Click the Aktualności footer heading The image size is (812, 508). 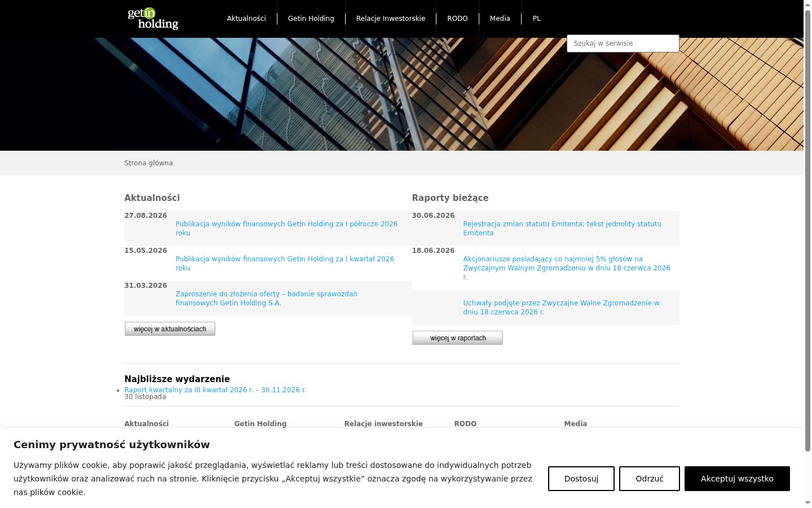click(x=147, y=424)
